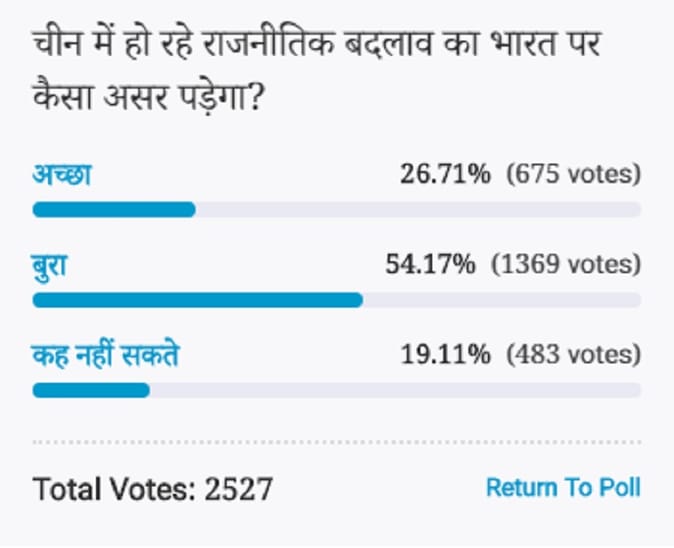Select the अच्छा option label
The width and height of the screenshot is (674, 548).
(x=62, y=174)
